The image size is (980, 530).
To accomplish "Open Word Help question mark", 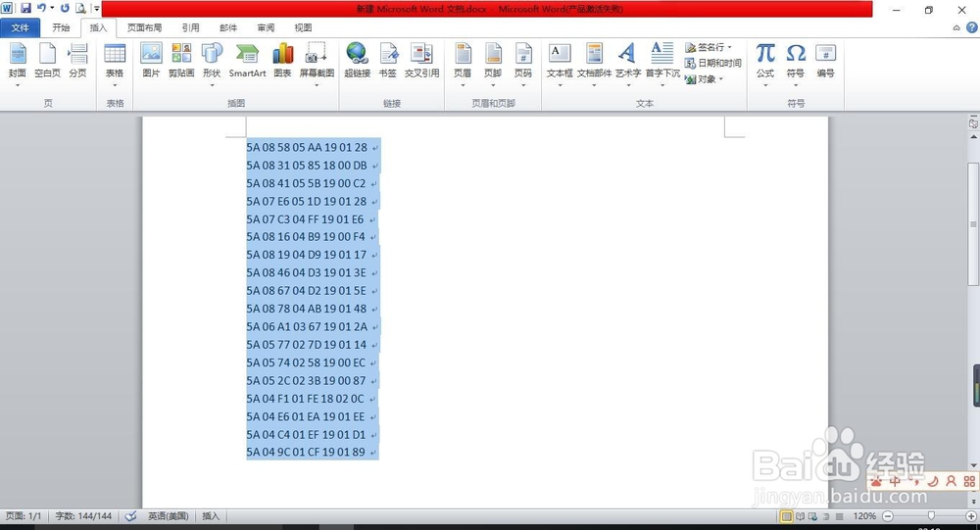I will (x=972, y=27).
